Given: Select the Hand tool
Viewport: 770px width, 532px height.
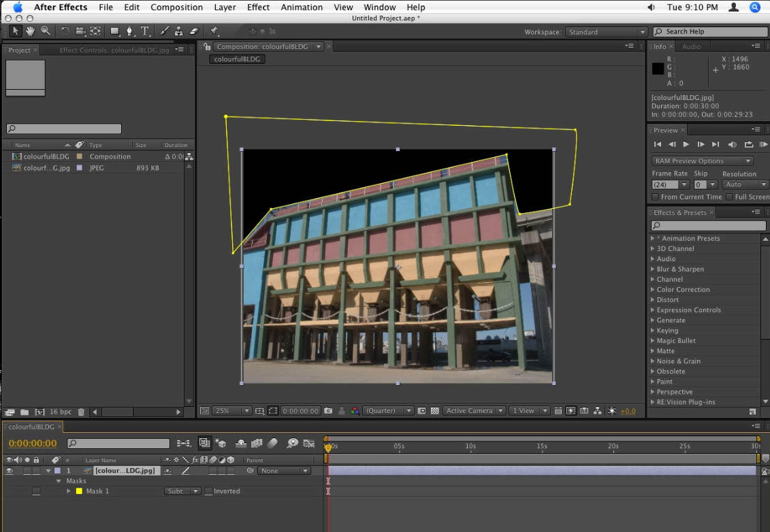Looking at the screenshot, I should pos(31,31).
